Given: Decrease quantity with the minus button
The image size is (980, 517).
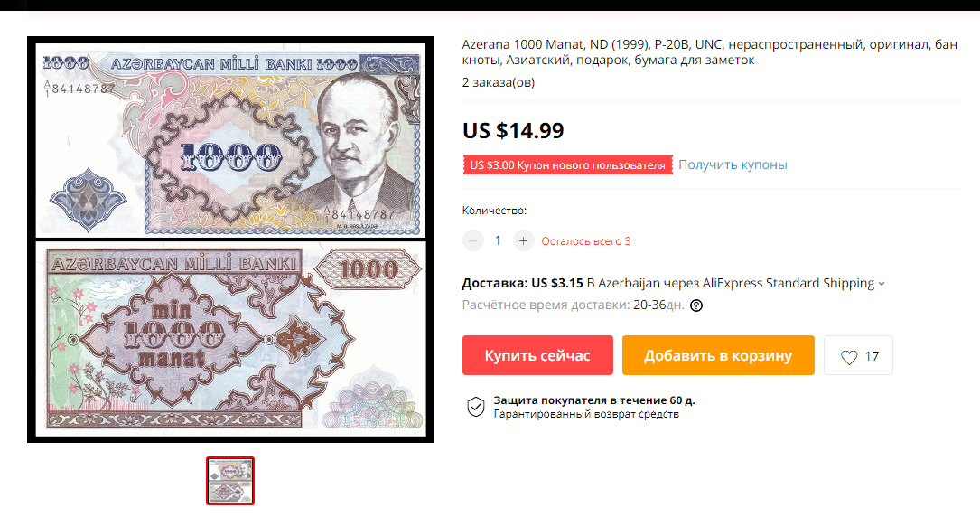Looking at the screenshot, I should tap(473, 240).
